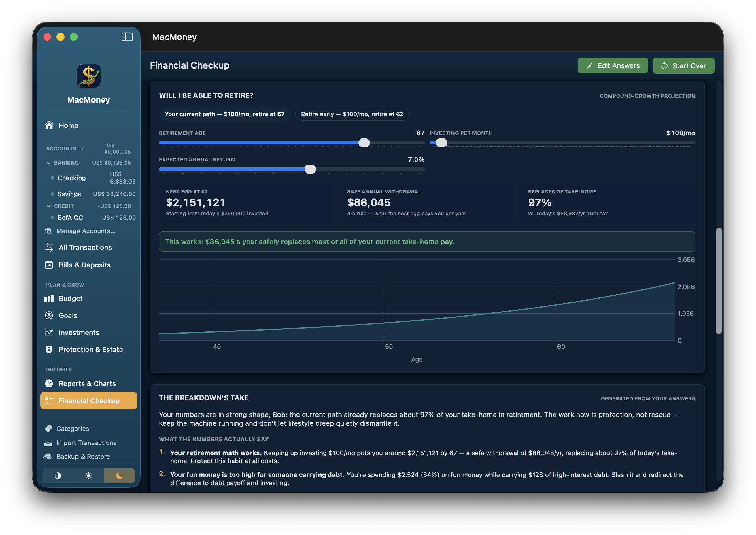Click the Import Transactions tray icon
This screenshot has height=535, width=756.
point(48,443)
